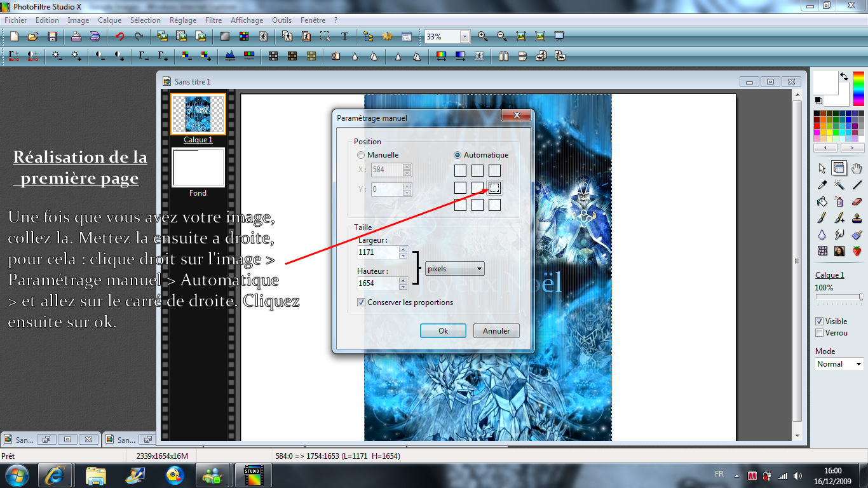Image resolution: width=868 pixels, height=488 pixels.
Task: Open the Sélection menu
Action: [x=146, y=20]
